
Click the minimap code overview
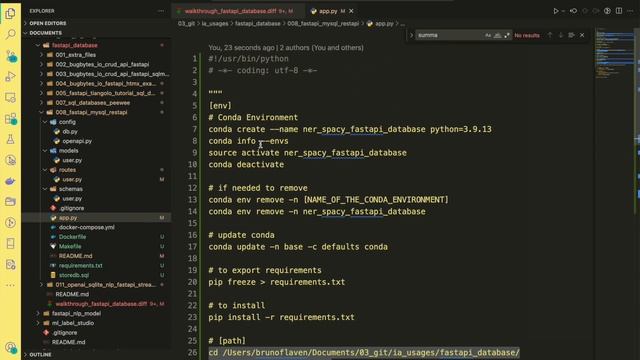614,53
